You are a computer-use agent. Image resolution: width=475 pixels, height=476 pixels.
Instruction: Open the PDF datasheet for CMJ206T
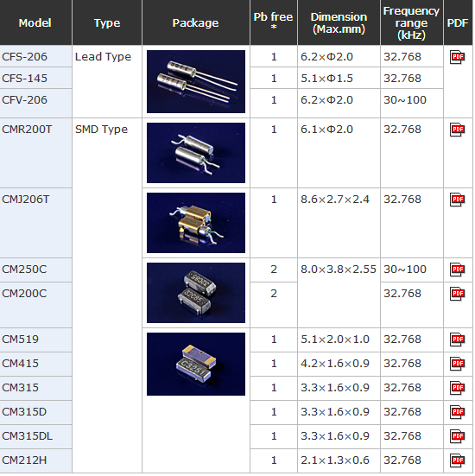pyautogui.click(x=458, y=200)
